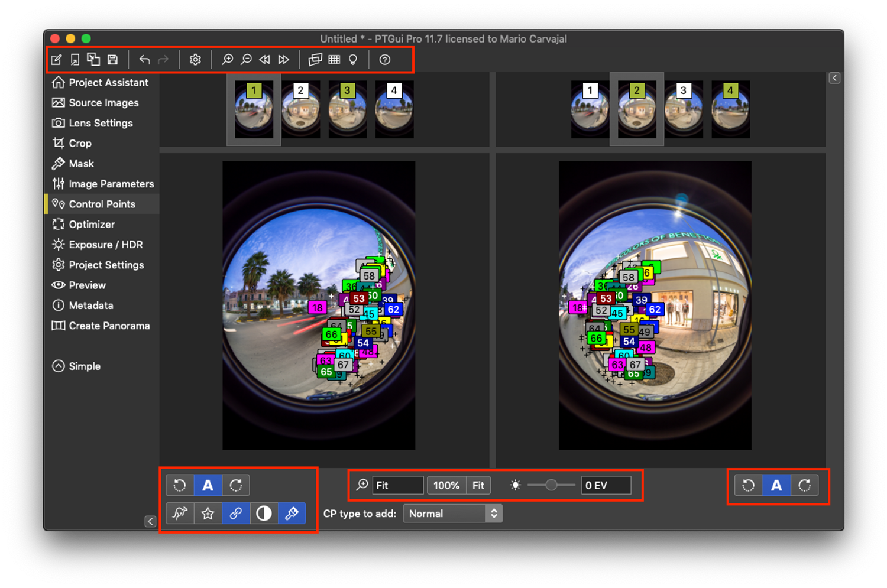Select control point 18 in left image
Viewport: 887px width, 588px height.
pos(318,307)
